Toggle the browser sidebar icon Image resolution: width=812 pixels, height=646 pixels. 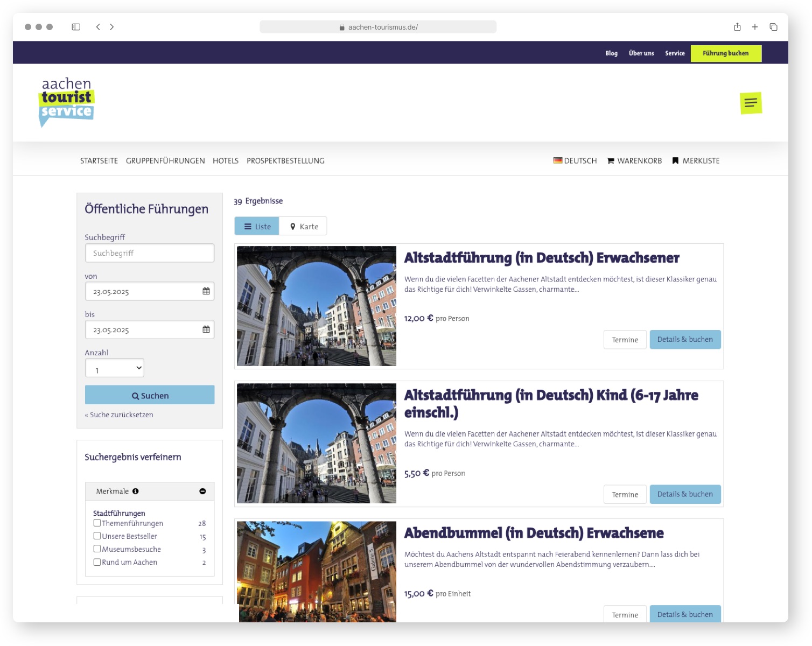coord(76,27)
